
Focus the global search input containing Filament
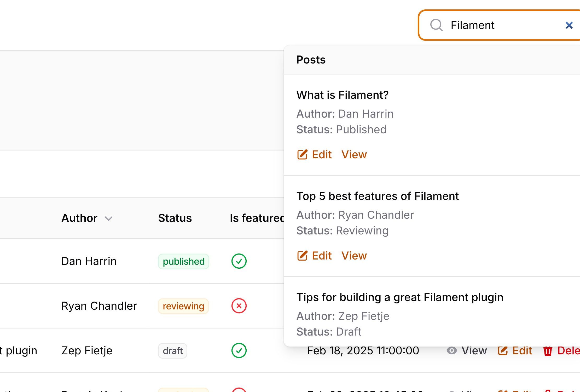[x=500, y=25]
